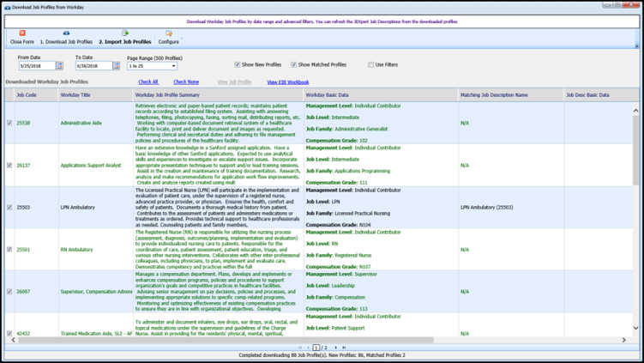
Task: Open the Configure toolbar icon
Action: pyautogui.click(x=168, y=33)
